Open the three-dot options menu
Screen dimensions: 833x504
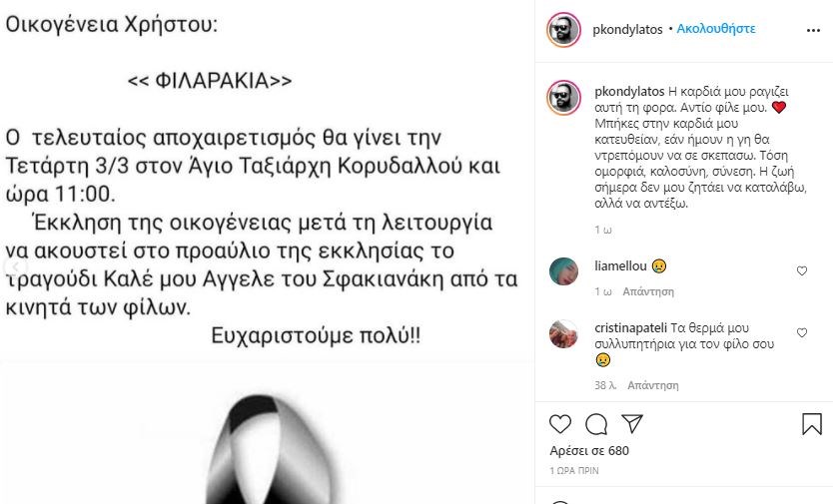click(x=813, y=30)
